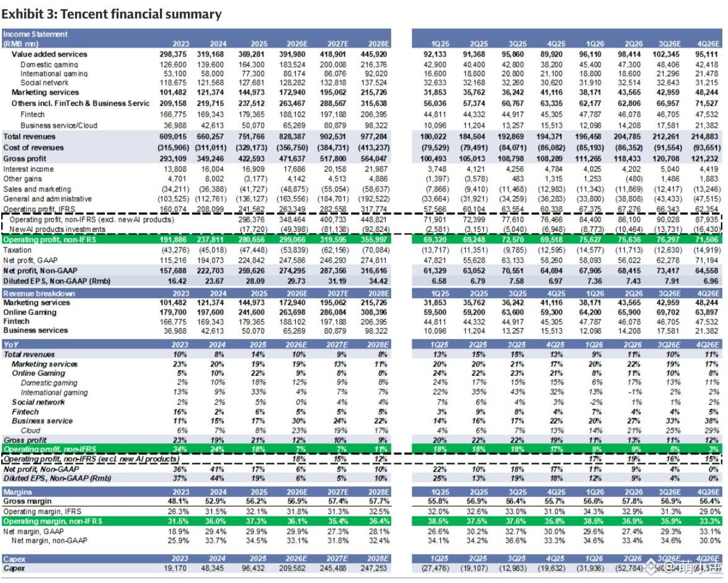The height and width of the screenshot is (583, 728).
Task: Click Gross profit 2028E value "564,047"
Action: tap(374, 159)
